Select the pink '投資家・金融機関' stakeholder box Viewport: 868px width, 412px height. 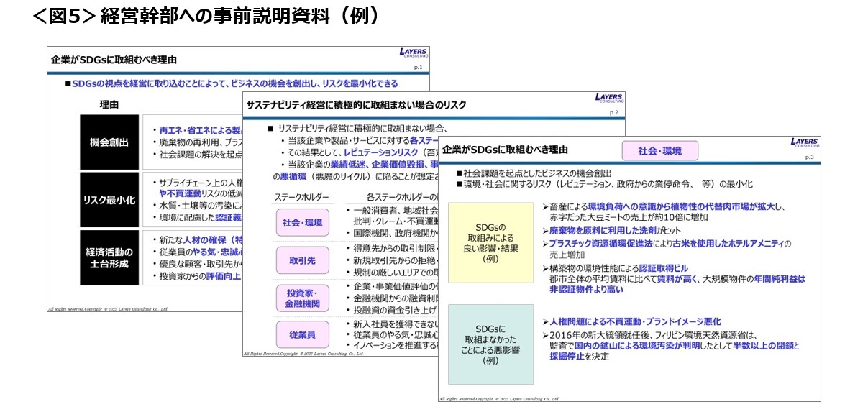(303, 298)
